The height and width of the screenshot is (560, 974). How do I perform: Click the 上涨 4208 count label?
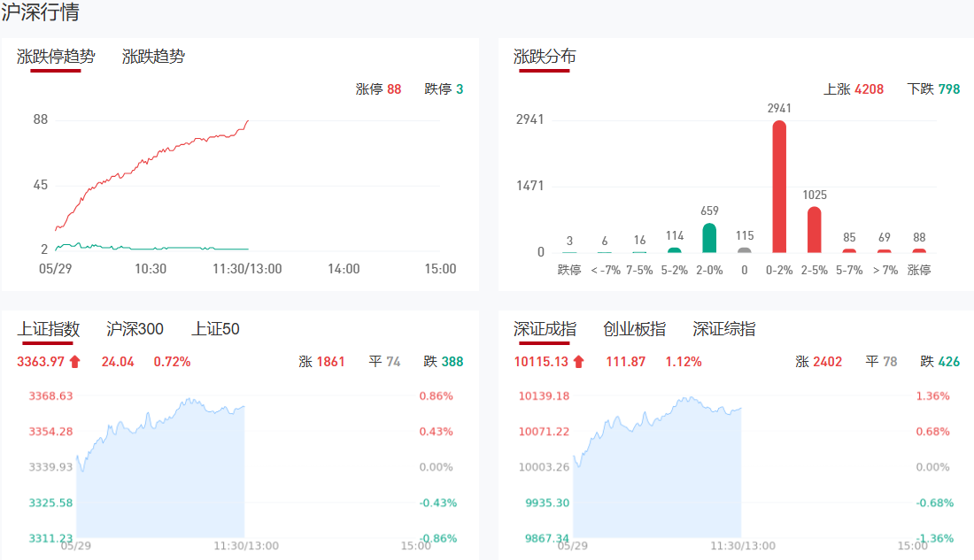click(854, 89)
